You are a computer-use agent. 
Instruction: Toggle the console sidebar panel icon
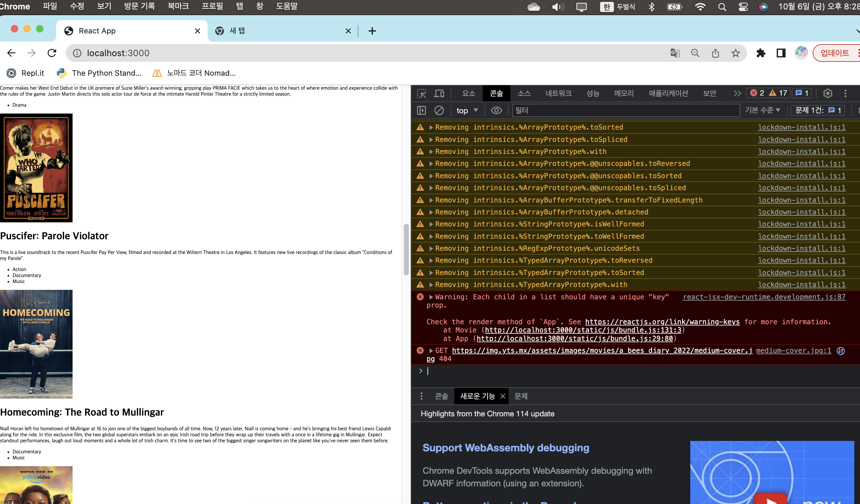click(x=421, y=110)
